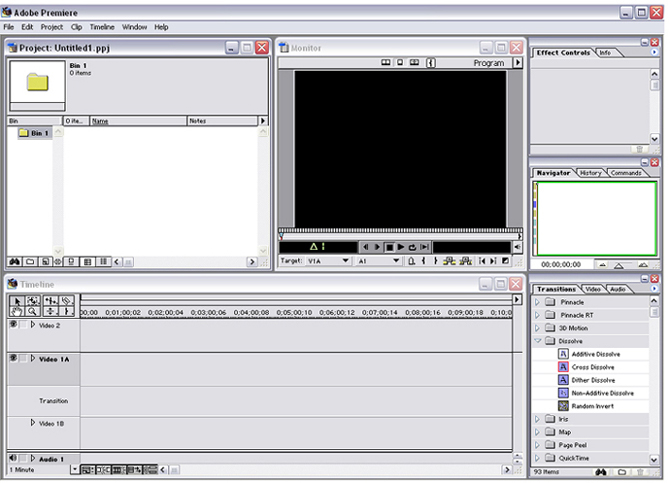Switch to the History tab
Screen dimensions: 670x483
[591, 173]
